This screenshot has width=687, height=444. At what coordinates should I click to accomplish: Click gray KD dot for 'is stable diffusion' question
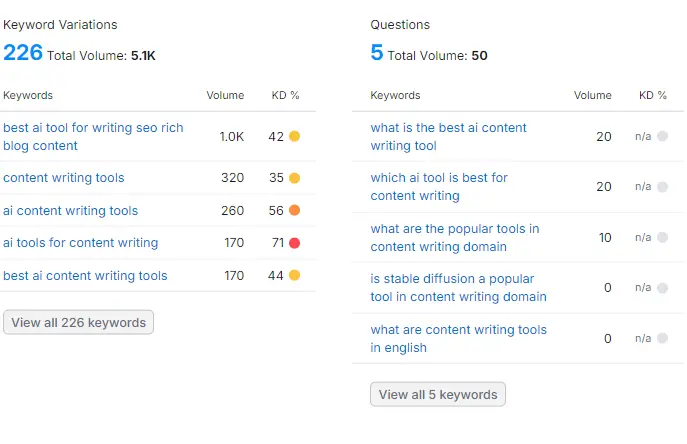pos(662,288)
